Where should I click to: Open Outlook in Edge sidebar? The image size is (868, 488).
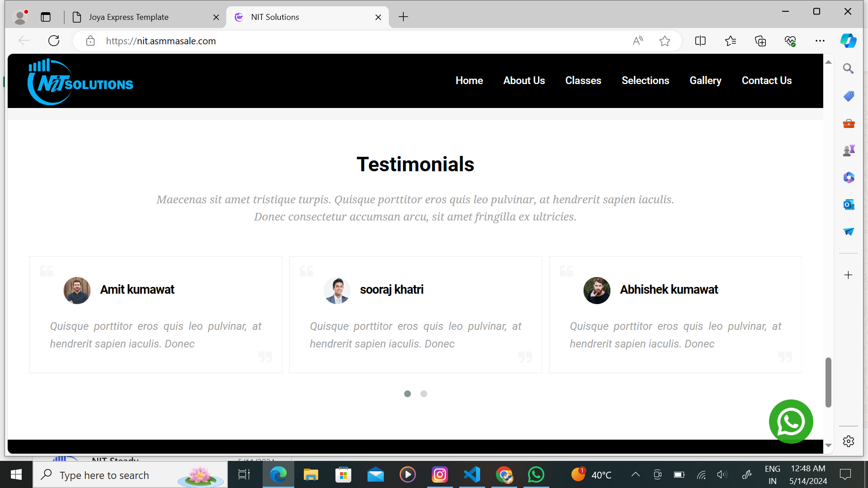849,205
